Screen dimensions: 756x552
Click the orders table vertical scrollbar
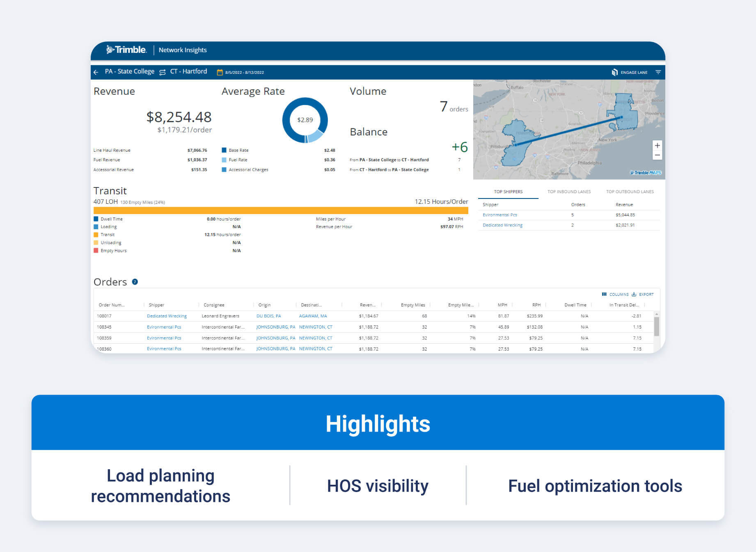(x=657, y=327)
